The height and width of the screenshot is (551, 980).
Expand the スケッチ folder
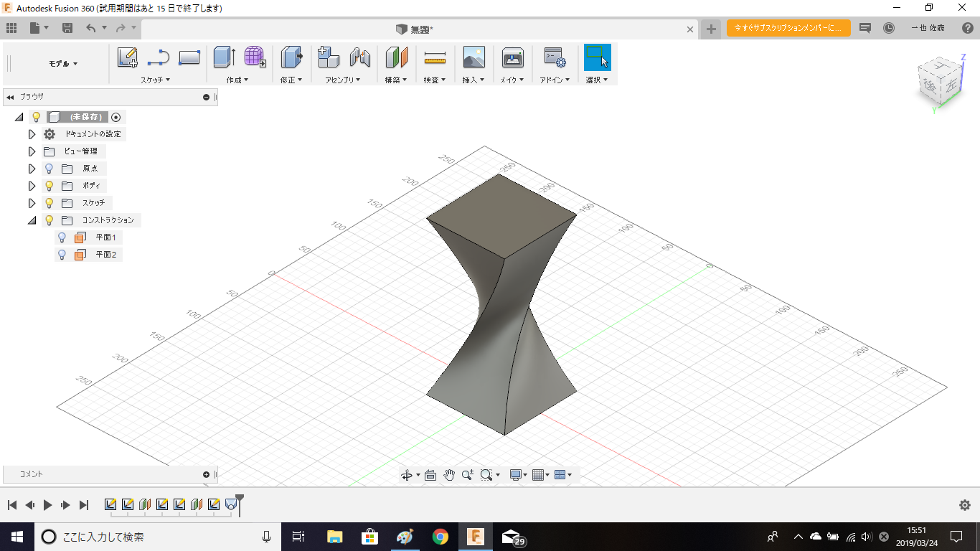pyautogui.click(x=32, y=203)
